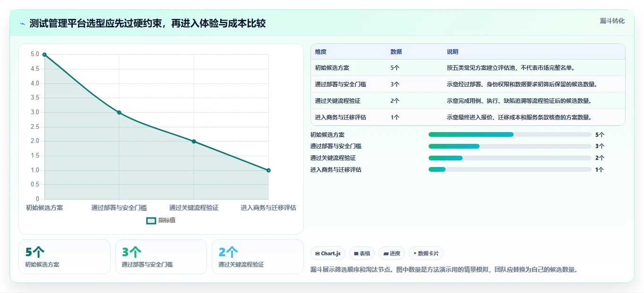Click the chart data point at 2.0
644x293 pixels.
(194, 142)
